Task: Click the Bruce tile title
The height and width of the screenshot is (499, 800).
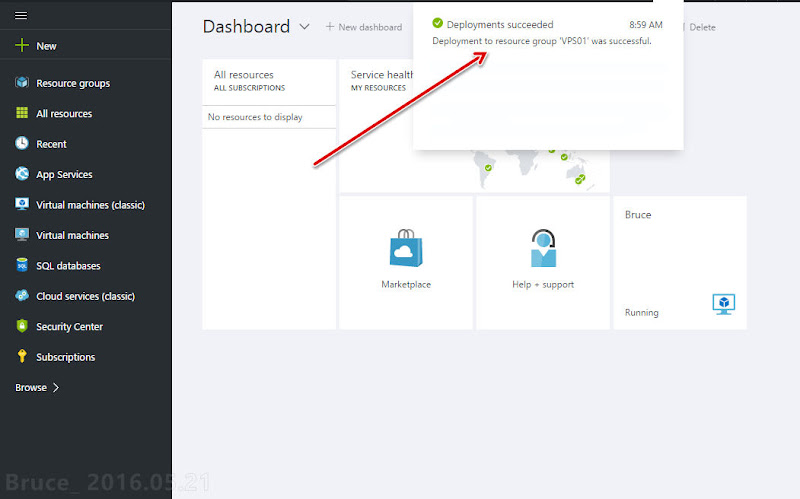Action: 638,215
